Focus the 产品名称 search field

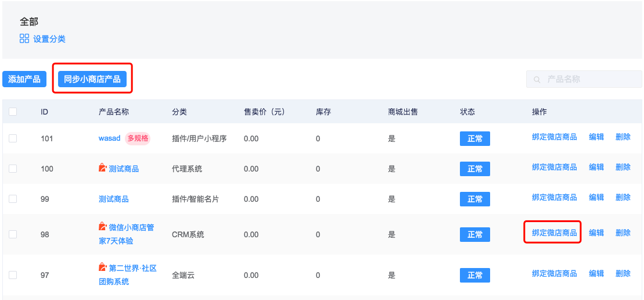(584, 79)
